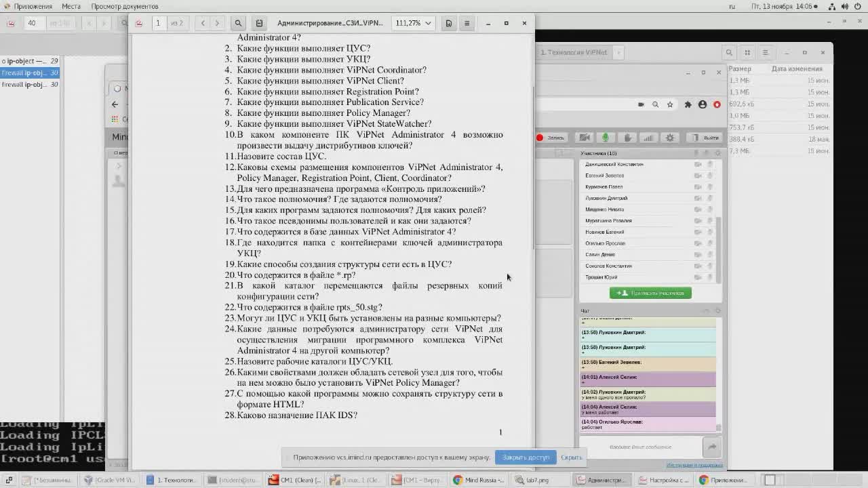Click the Закрыть доступ button
This screenshot has width=868, height=488.
coord(526,457)
